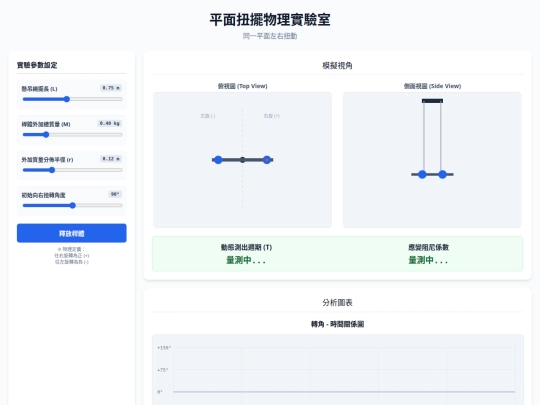The width and height of the screenshot is (540, 405).
Task: Click the left mass ball in Side View
Action: click(x=422, y=175)
